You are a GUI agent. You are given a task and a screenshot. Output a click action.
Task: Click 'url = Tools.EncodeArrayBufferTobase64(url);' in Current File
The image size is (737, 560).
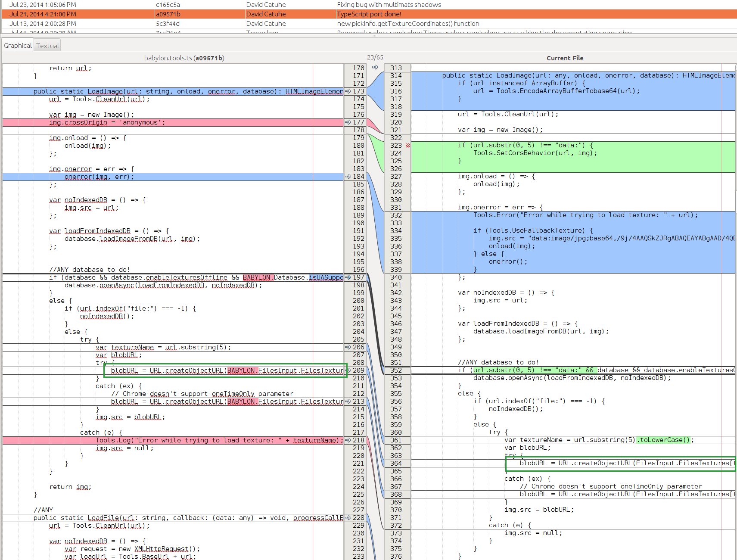[557, 91]
